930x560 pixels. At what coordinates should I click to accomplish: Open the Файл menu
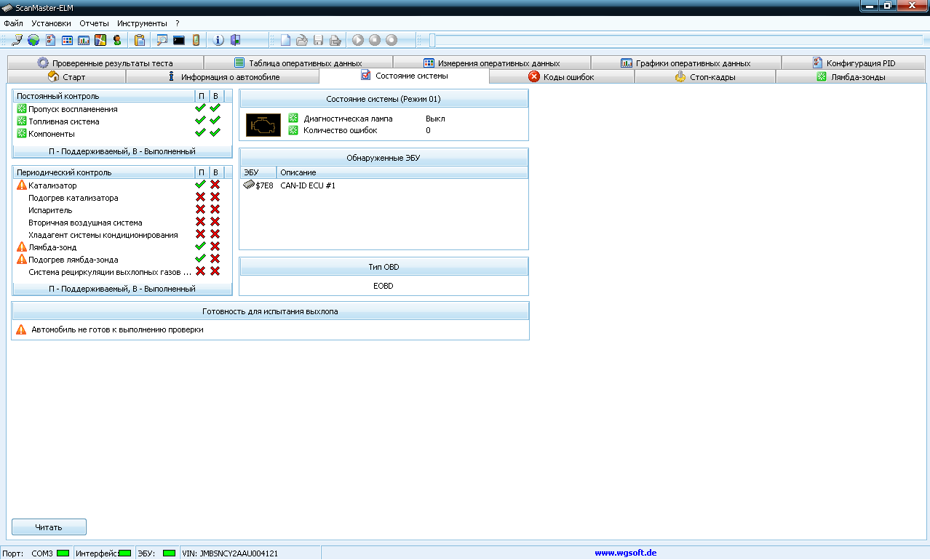click(13, 23)
